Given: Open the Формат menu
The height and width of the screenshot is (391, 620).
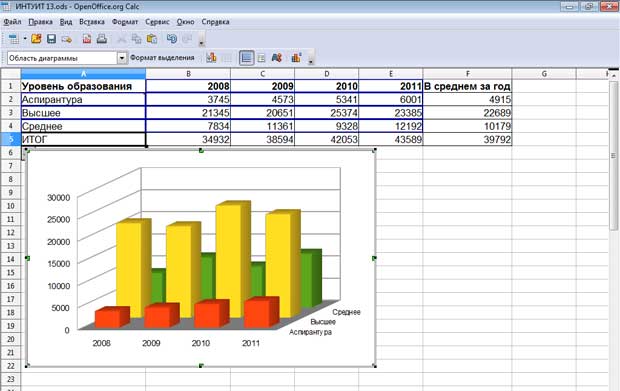Looking at the screenshot, I should click(125, 22).
